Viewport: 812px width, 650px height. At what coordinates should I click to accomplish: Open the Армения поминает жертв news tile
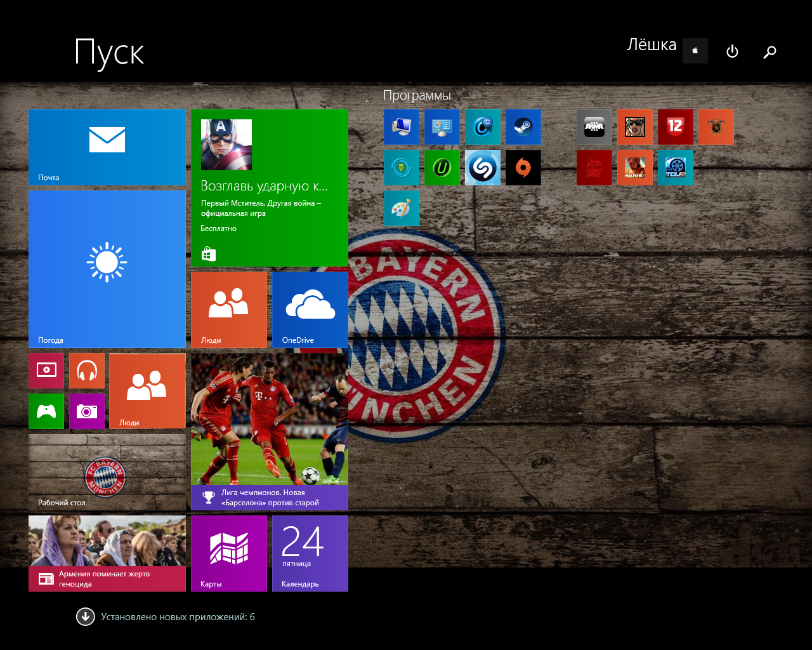pos(107,554)
